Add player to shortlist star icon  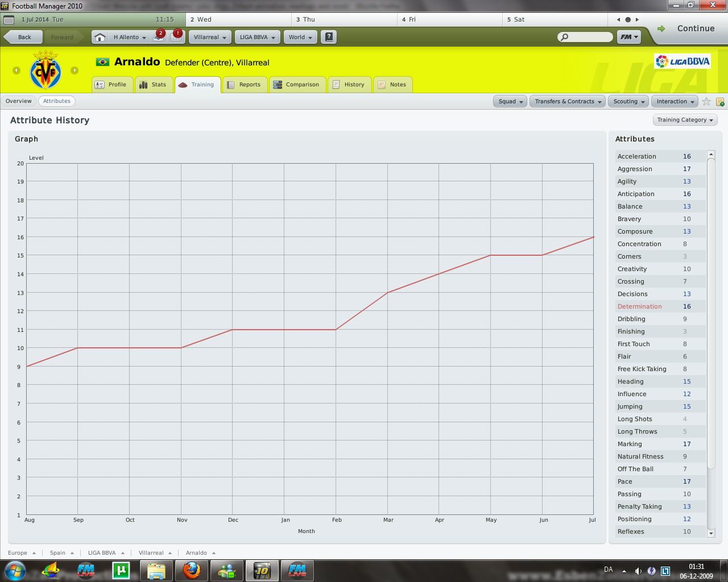(x=706, y=102)
